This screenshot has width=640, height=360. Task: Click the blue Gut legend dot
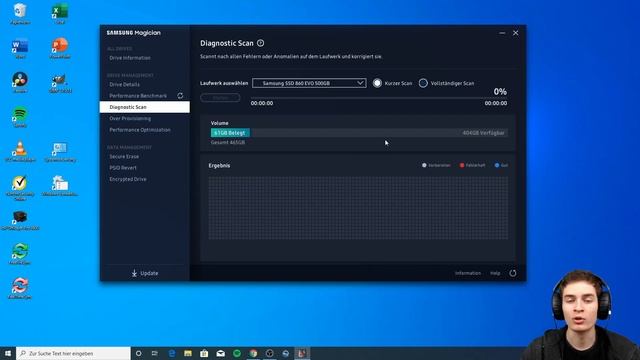[497, 165]
